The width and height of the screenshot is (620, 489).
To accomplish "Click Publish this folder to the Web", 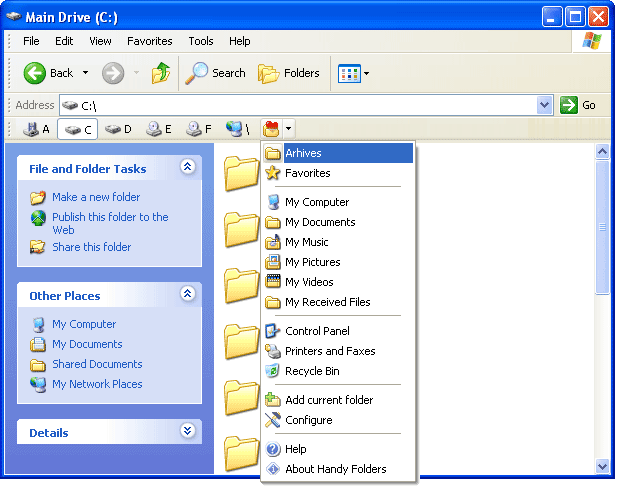I will click(x=110, y=223).
